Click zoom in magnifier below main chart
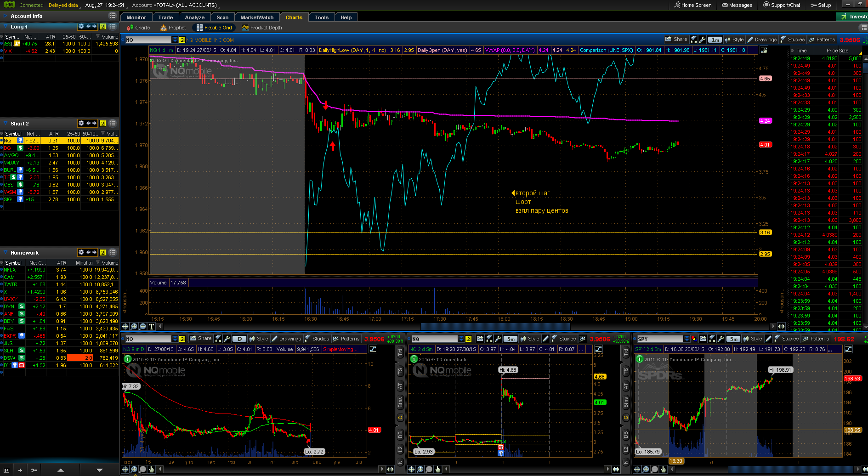This screenshot has height=476, width=868. point(134,326)
